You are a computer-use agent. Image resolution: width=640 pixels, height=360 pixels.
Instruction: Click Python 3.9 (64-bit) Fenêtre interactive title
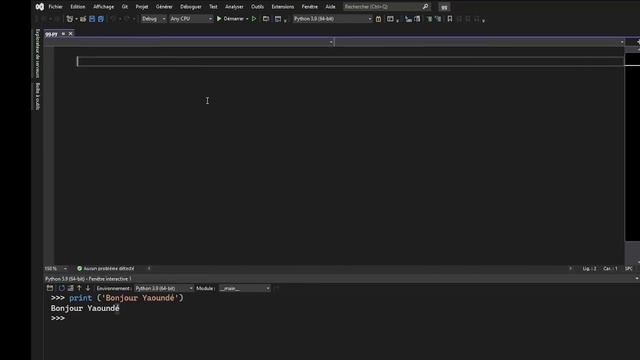pyautogui.click(x=88, y=279)
